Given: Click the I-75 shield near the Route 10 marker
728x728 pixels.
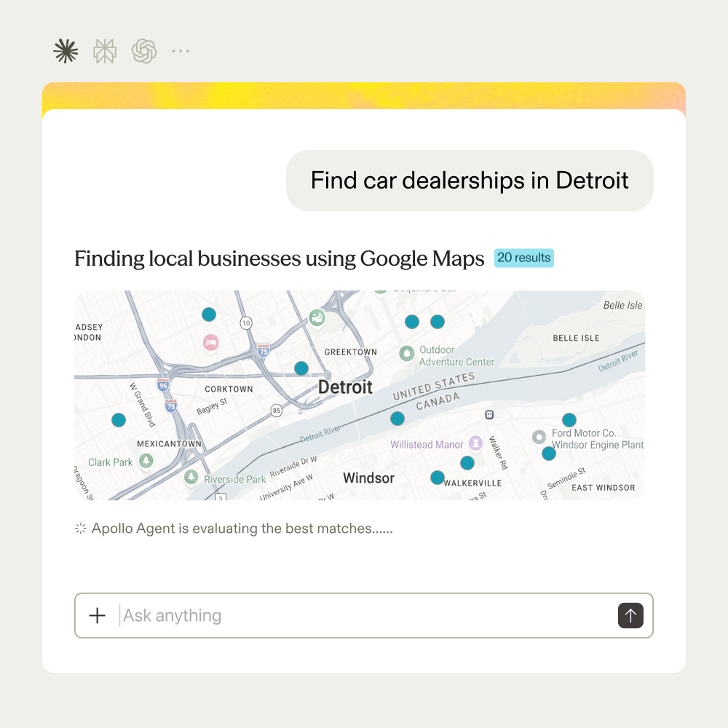Looking at the screenshot, I should click(x=264, y=351).
